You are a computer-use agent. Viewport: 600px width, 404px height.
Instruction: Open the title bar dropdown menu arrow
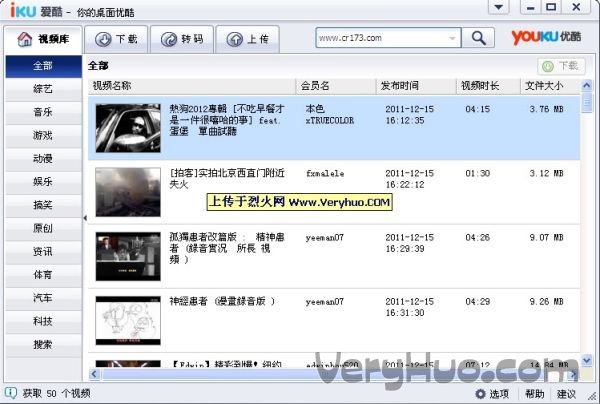tap(499, 7)
